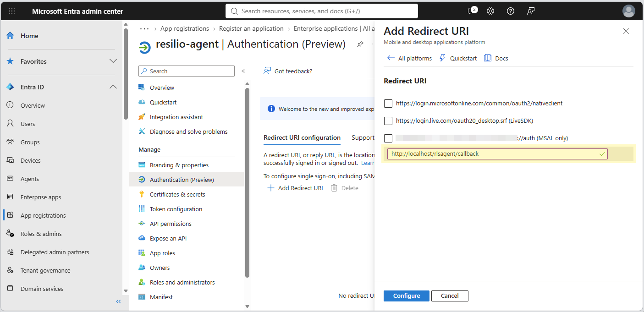Click the custom redirect URI input field
This screenshot has height=312, width=644.
[497, 154]
